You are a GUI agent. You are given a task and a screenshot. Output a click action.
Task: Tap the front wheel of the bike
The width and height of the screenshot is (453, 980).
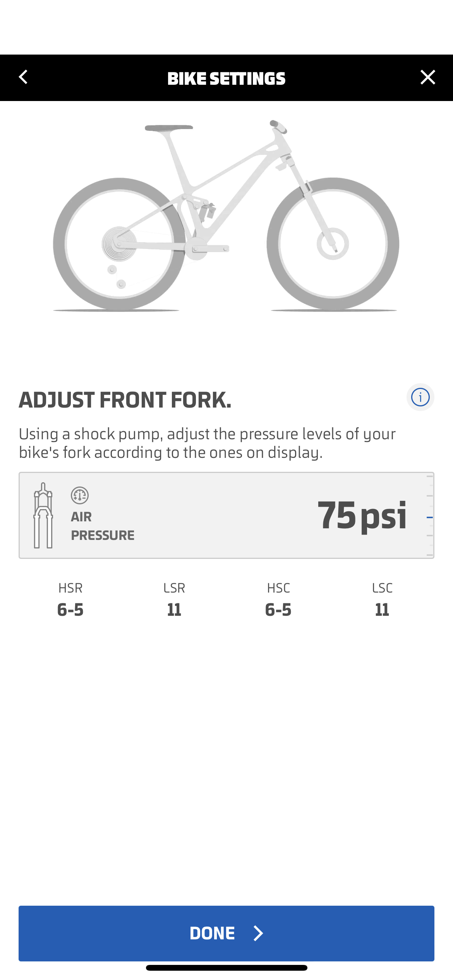pyautogui.click(x=333, y=244)
